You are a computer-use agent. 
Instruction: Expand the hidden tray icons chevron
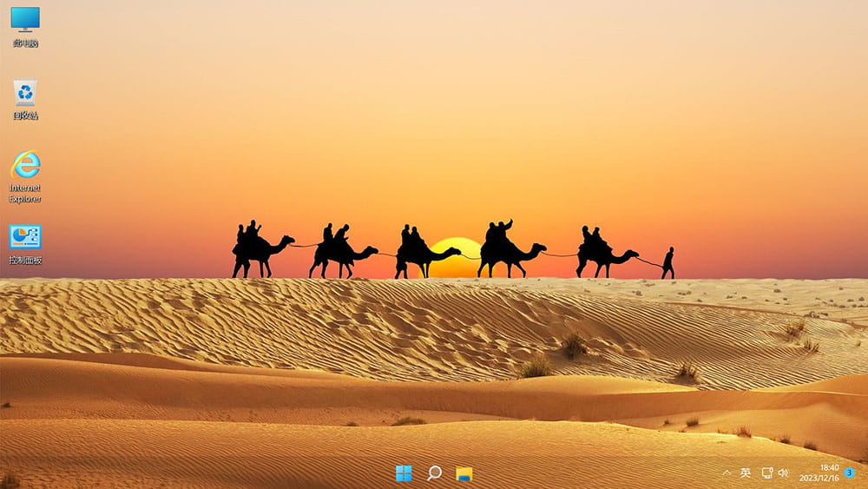tap(727, 472)
